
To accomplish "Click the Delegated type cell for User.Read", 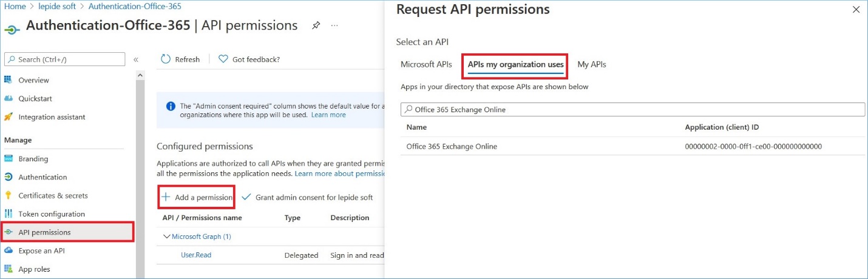I will coord(301,255).
